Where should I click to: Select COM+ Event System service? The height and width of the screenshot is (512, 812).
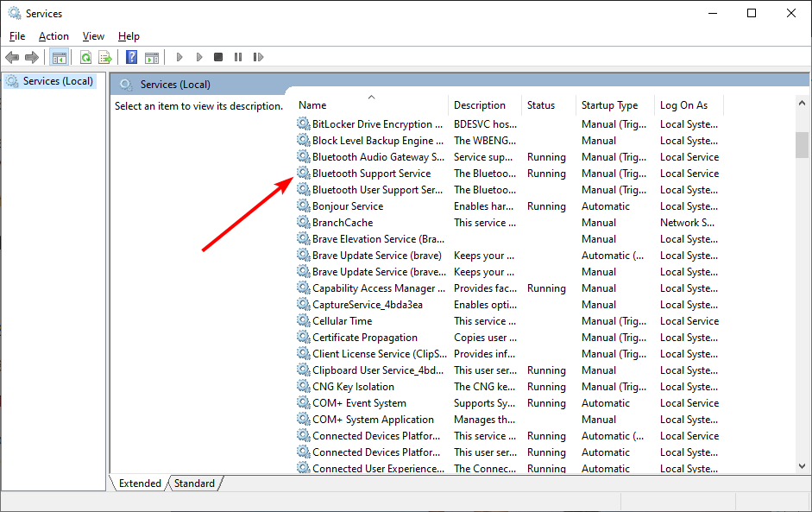[x=508, y=403]
